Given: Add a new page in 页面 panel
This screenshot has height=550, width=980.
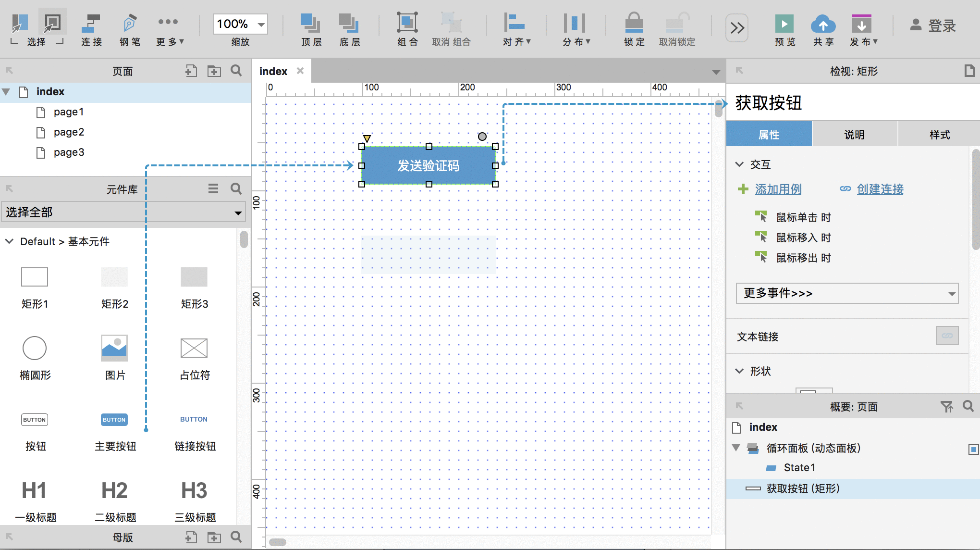Looking at the screenshot, I should click(191, 71).
